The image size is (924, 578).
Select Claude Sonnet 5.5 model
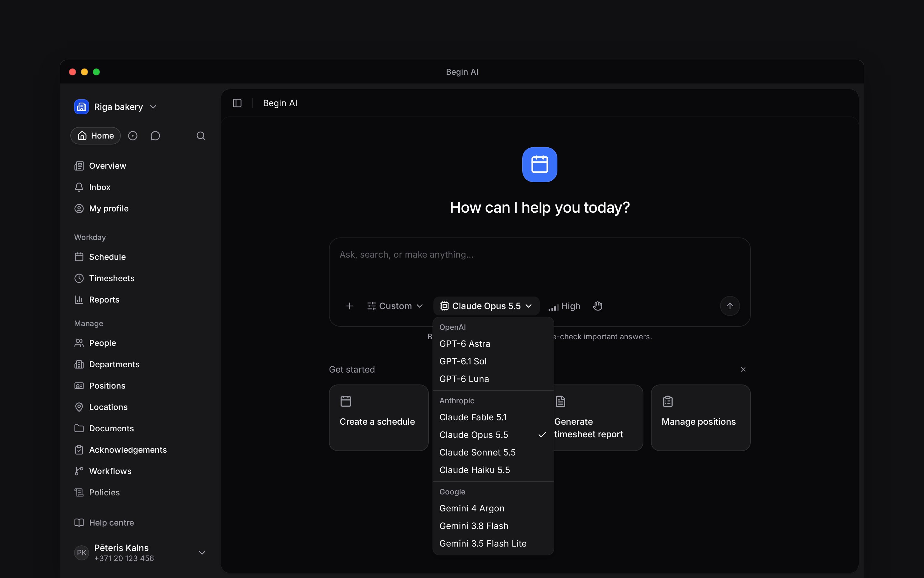pos(493,452)
